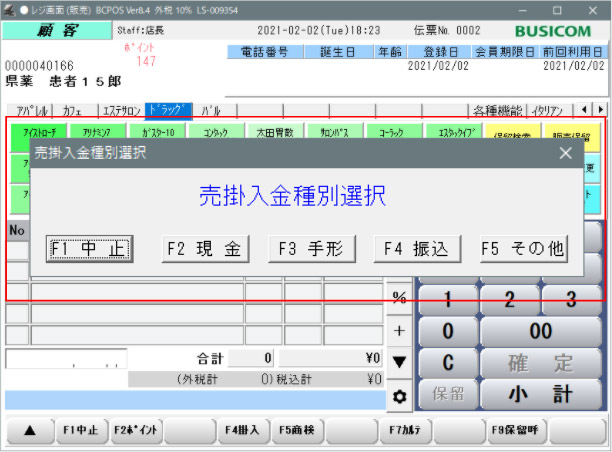Screen dimensions: 612x452
Task: Switch to the カフェ tab
Action: 72,110
